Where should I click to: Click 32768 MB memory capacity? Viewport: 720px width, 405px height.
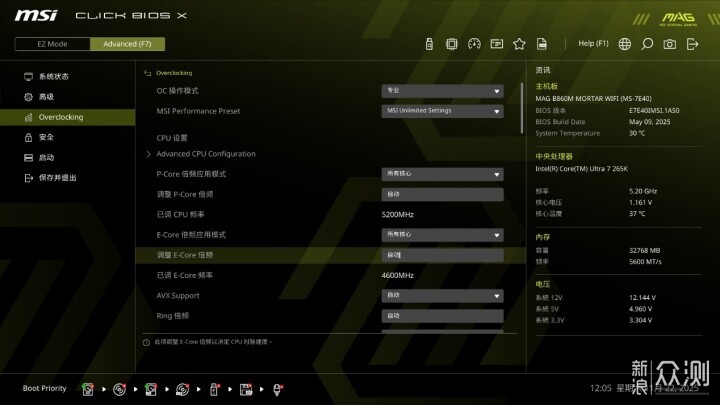[x=644, y=251]
